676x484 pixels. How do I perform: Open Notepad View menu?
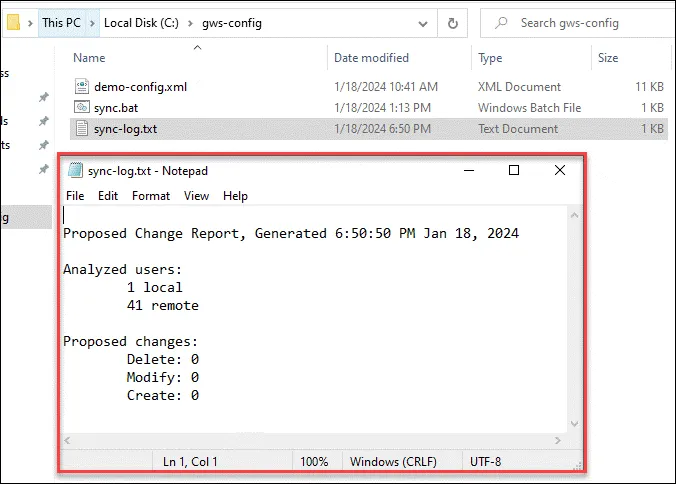[196, 196]
